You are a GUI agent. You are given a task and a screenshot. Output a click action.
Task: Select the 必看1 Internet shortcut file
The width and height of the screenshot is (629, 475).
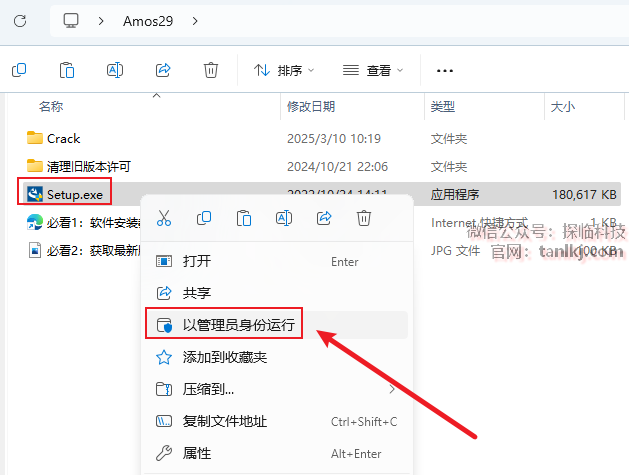click(93, 223)
